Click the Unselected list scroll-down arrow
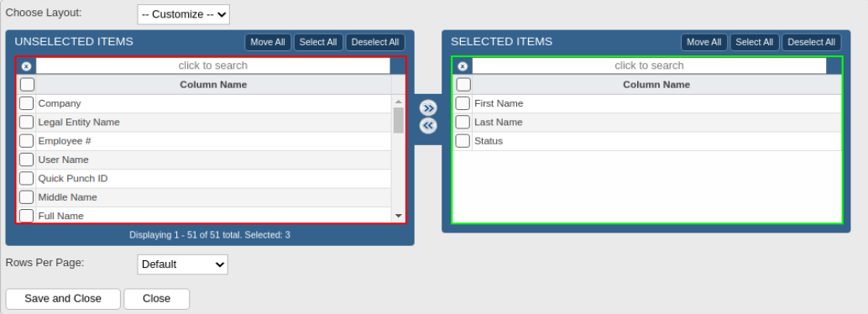 pos(398,216)
